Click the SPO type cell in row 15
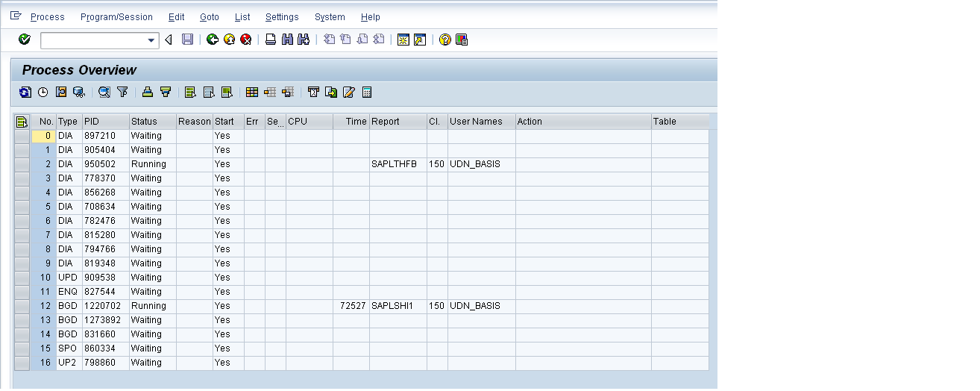980x391 pixels. pos(69,348)
